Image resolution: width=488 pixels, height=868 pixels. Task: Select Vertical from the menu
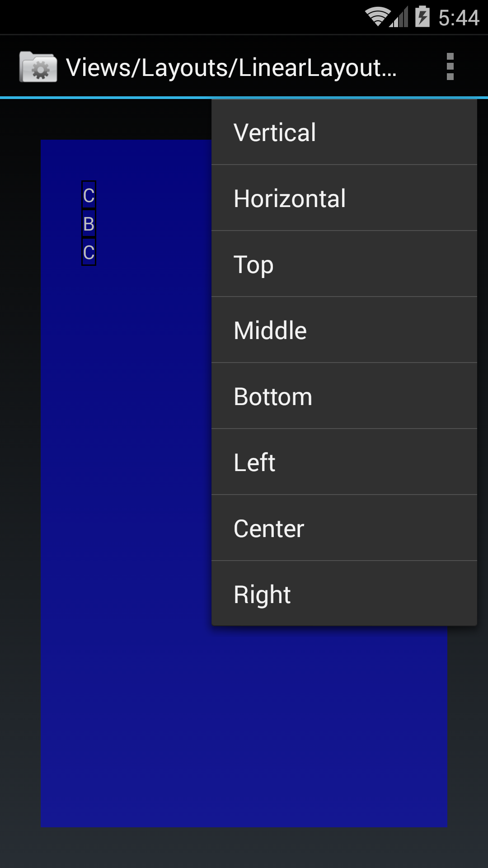click(x=344, y=132)
